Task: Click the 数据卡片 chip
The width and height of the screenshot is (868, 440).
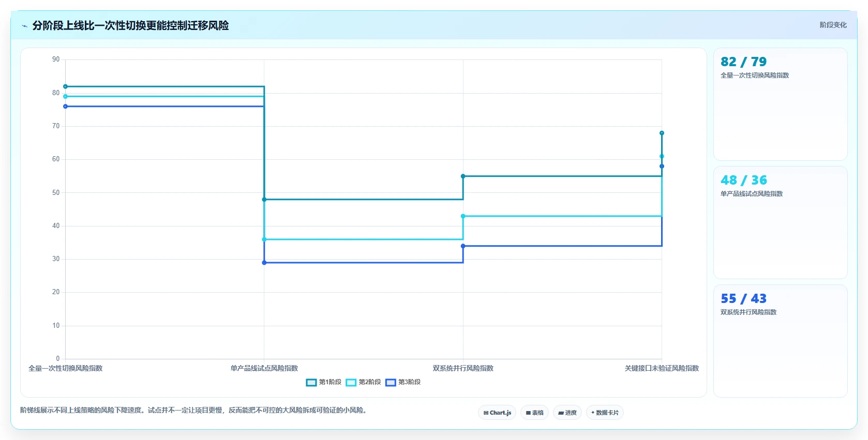Action: pos(605,413)
